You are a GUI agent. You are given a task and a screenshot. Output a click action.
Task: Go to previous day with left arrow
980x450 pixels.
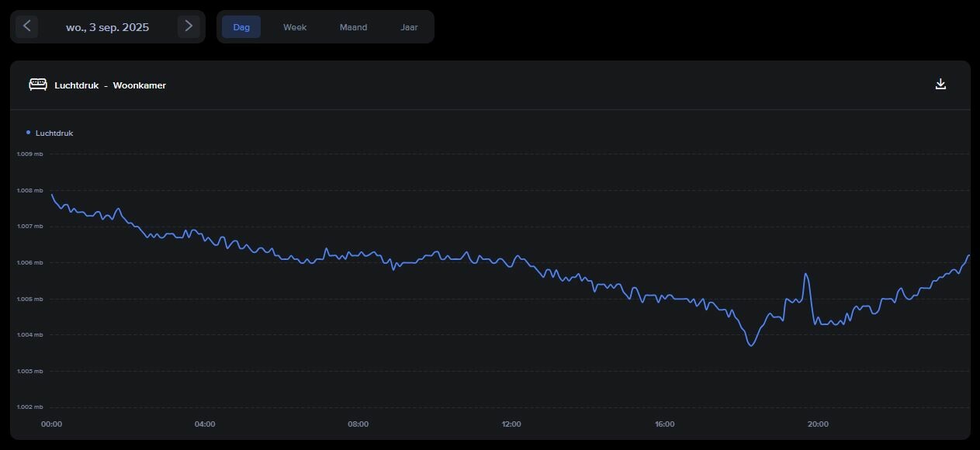[26, 26]
